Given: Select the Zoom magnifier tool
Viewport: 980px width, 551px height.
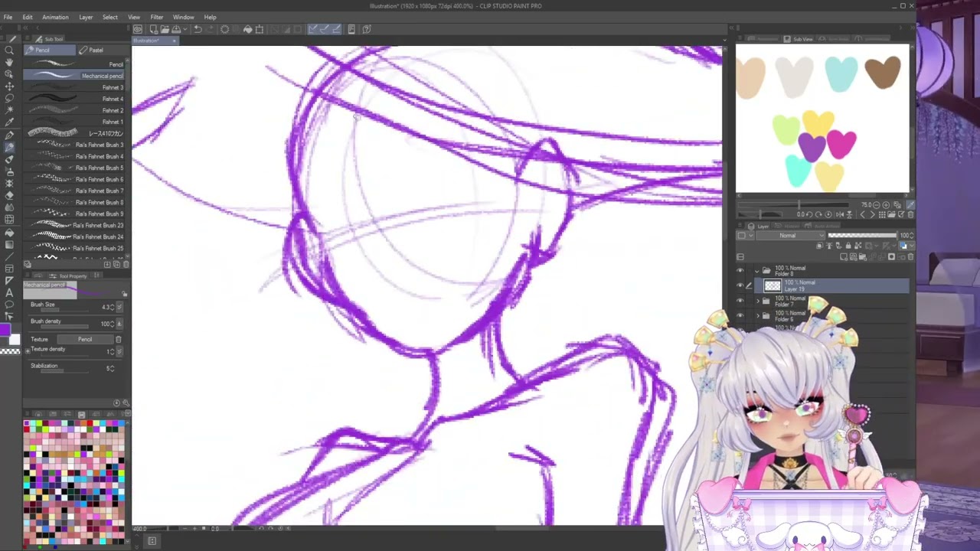Looking at the screenshot, I should click(x=9, y=51).
